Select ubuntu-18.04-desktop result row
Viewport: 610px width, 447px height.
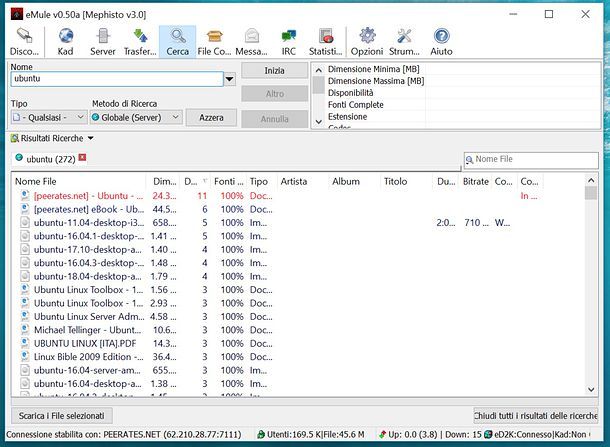[x=298, y=276]
